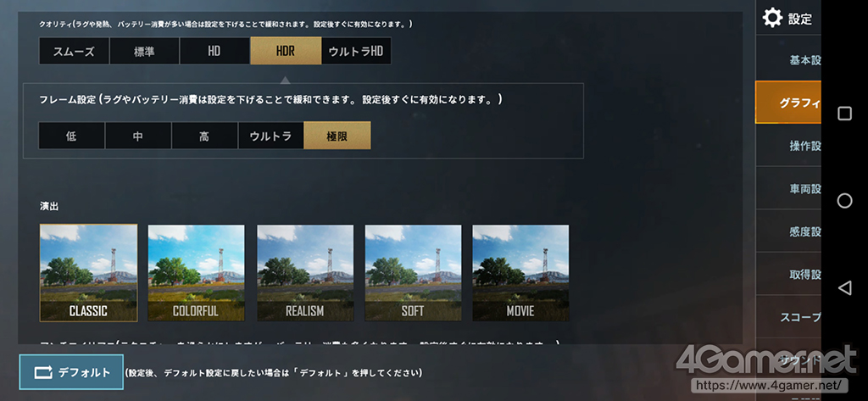
Task: Select ウルトラHD graphics quality
Action: coord(356,52)
